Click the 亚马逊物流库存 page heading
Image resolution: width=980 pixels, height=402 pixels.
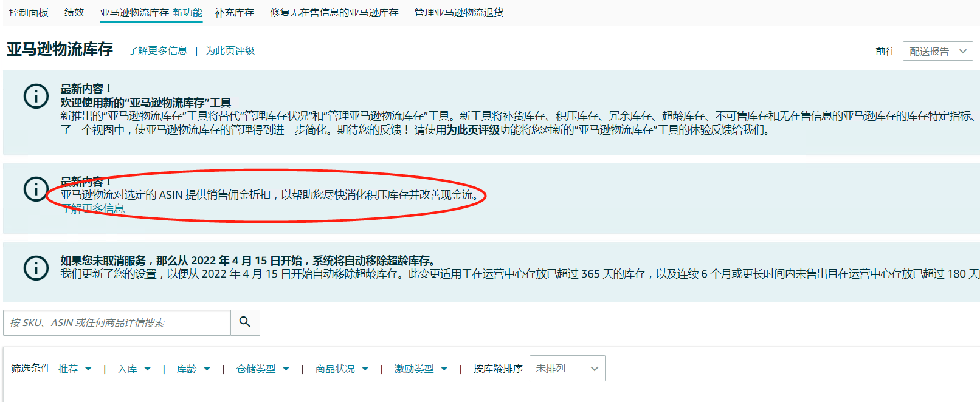click(x=60, y=49)
